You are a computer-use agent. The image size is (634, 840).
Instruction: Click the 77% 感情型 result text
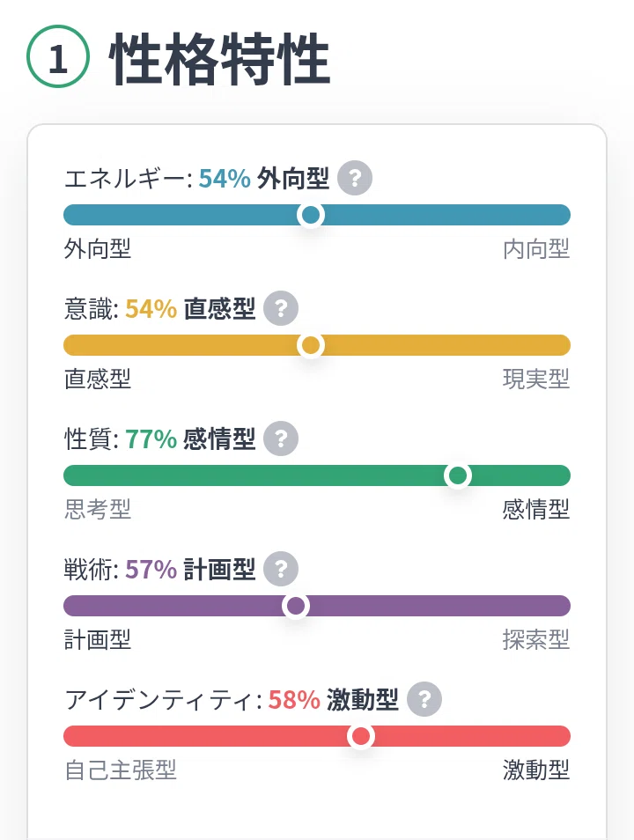pyautogui.click(x=190, y=438)
